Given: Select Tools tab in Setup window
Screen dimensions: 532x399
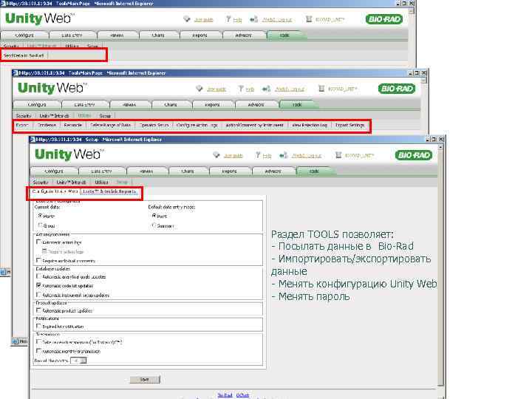Looking at the screenshot, I should point(315,171).
